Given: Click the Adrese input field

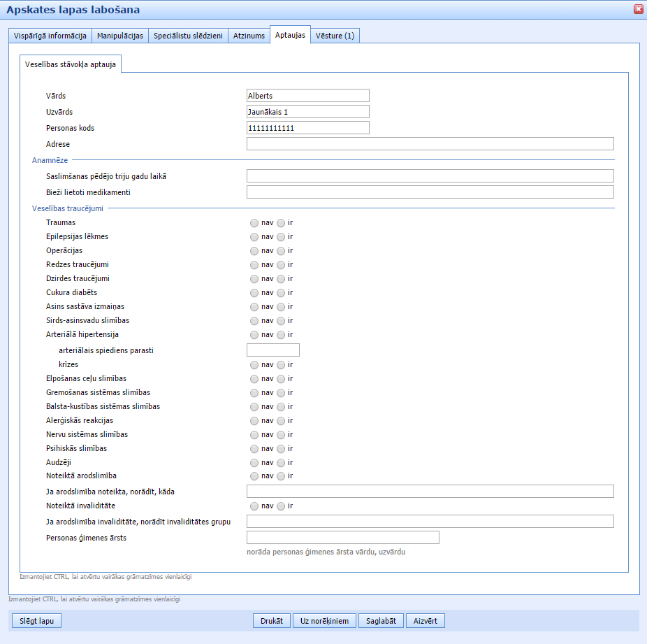Looking at the screenshot, I should (x=430, y=144).
